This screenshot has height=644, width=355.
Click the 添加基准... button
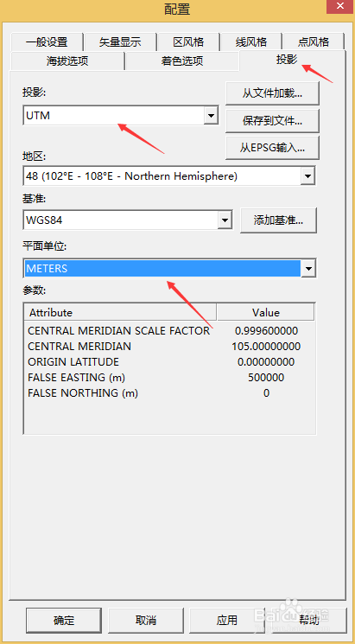[x=278, y=220]
